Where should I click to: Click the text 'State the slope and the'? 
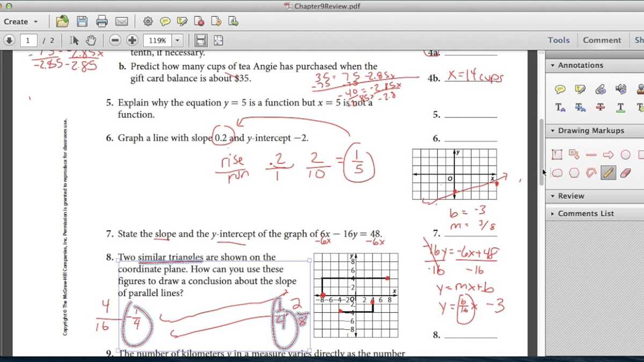click(164, 234)
